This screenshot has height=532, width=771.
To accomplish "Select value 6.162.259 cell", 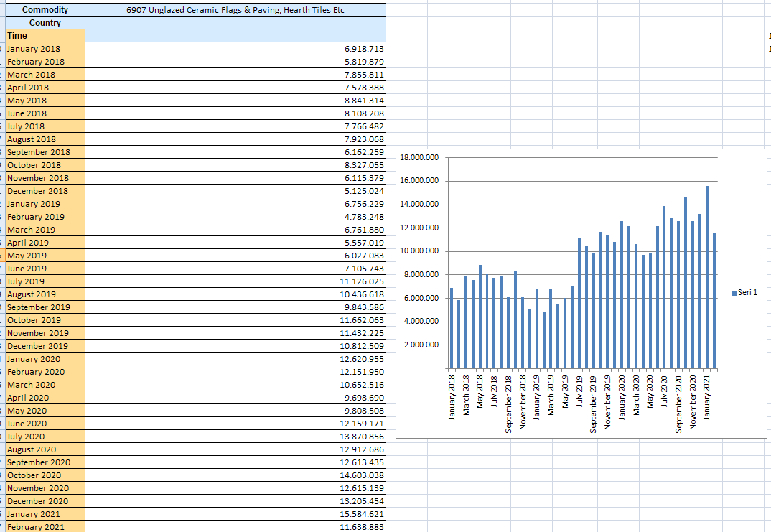I will 235,152.
